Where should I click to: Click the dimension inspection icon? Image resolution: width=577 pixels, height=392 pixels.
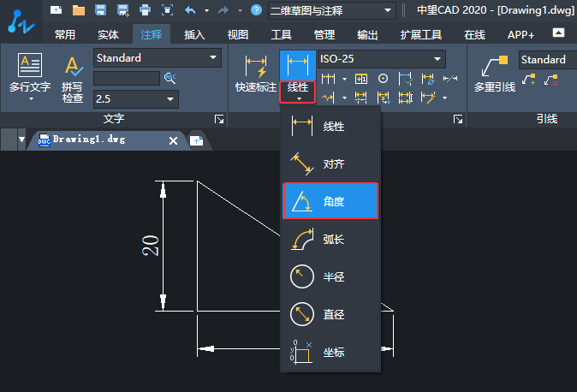pyautogui.click(x=405, y=79)
